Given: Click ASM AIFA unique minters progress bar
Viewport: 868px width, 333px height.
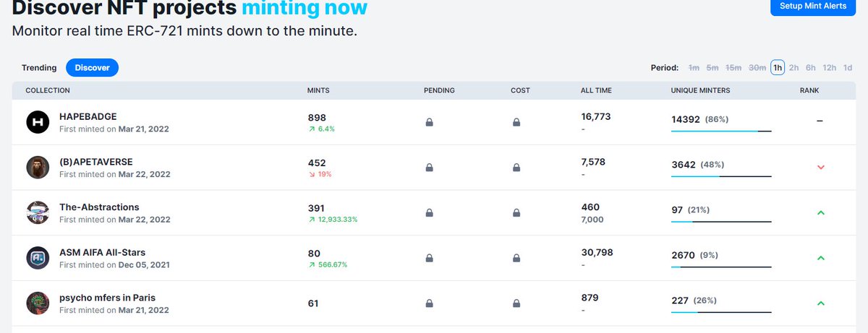Looking at the screenshot, I should [x=721, y=267].
